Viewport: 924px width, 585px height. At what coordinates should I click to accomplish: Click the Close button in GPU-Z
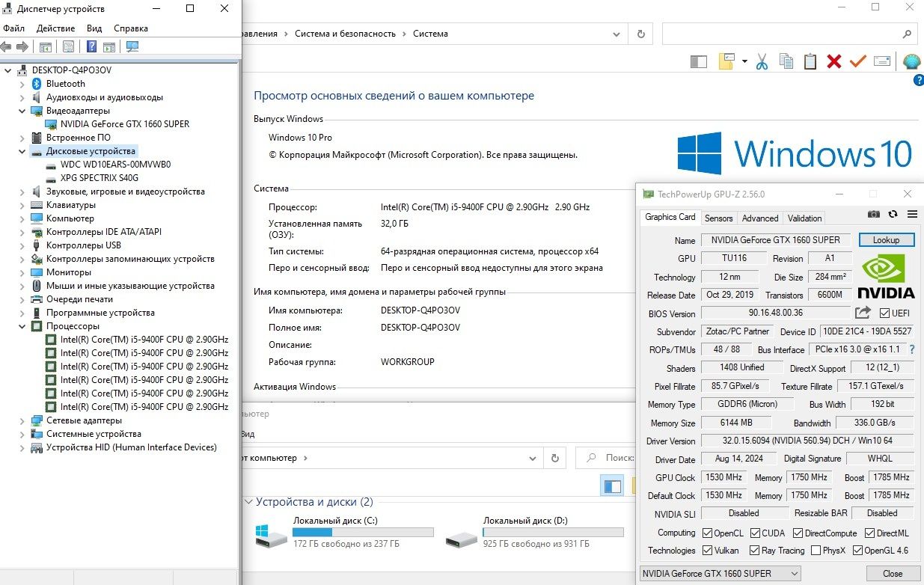[893, 574]
